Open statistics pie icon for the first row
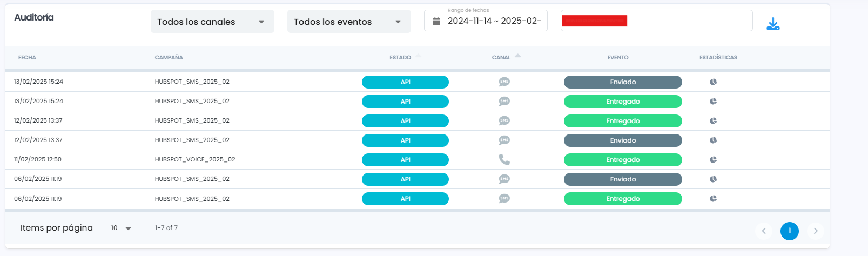Viewport: 868px width, 256px height. (713, 82)
